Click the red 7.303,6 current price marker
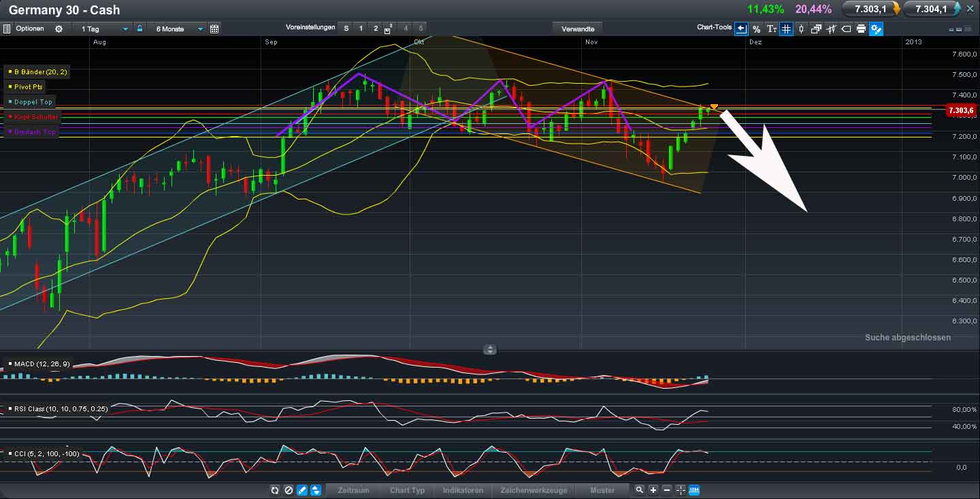Image resolution: width=980 pixels, height=499 pixels. [962, 110]
